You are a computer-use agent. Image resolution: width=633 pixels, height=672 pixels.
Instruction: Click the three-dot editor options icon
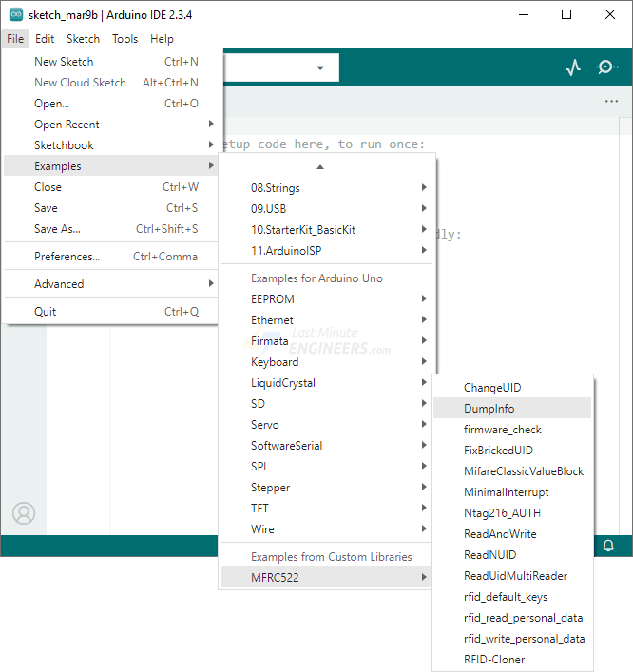(611, 102)
